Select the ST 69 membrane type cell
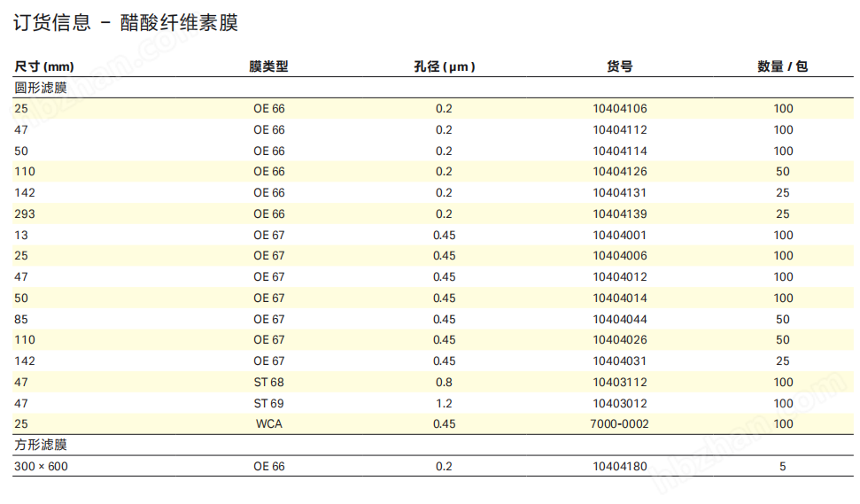The image size is (860, 504). pyautogui.click(x=268, y=403)
